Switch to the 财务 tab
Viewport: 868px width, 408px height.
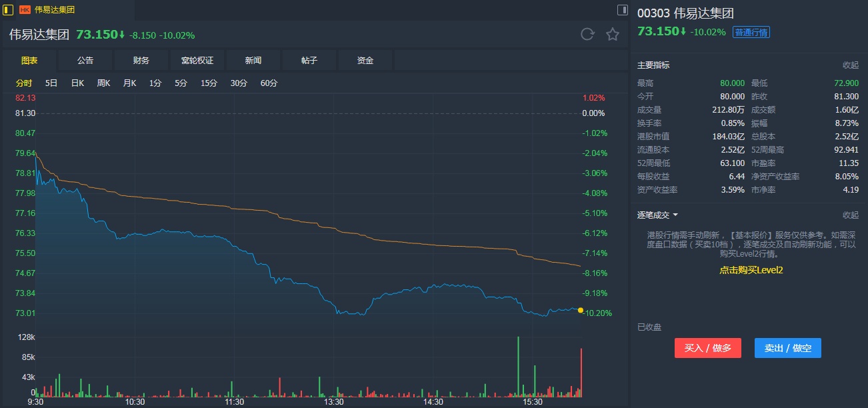(x=141, y=61)
